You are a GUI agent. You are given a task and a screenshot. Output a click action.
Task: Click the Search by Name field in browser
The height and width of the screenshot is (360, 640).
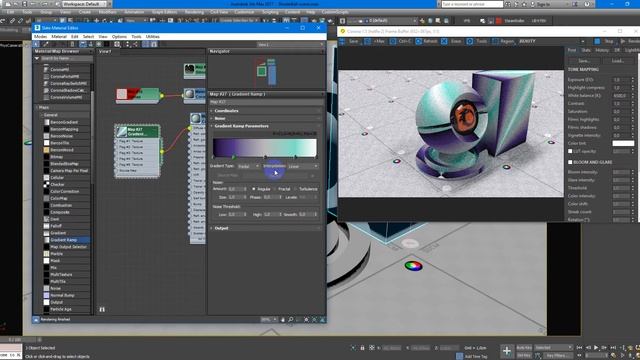tap(67, 58)
